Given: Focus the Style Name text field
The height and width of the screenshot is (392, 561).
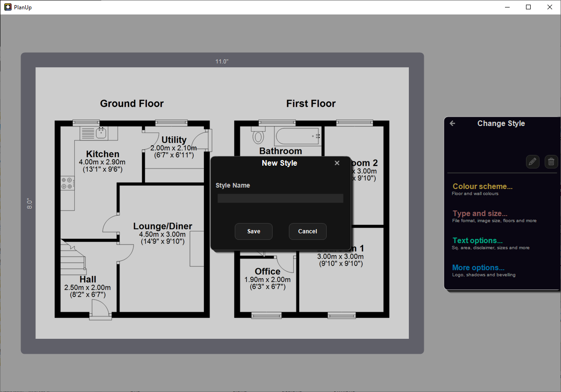Looking at the screenshot, I should 280,198.
